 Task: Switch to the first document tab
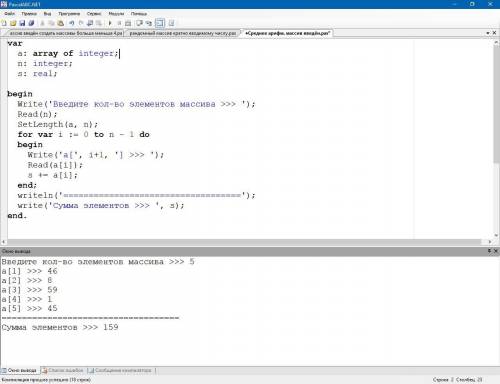[65, 33]
